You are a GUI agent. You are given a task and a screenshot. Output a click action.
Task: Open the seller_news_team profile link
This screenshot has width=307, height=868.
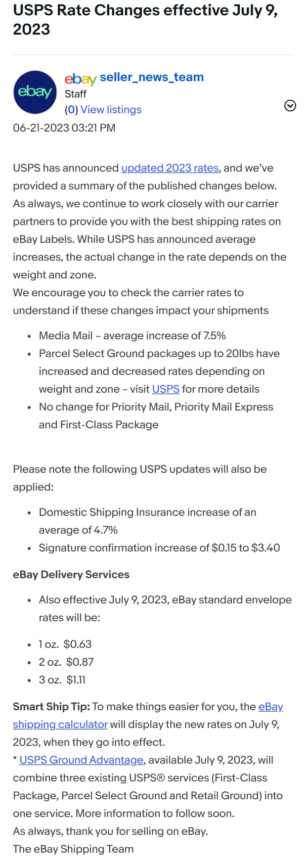tap(152, 77)
